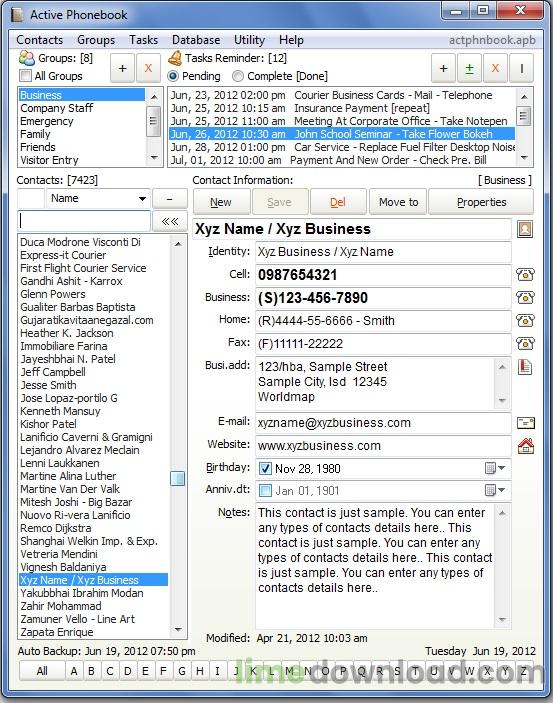Image resolution: width=553 pixels, height=703 pixels.
Task: Open the contact photo icon
Action: coord(525,229)
